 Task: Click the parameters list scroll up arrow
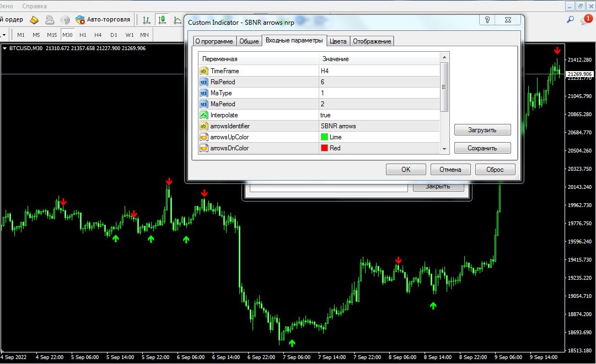[x=444, y=57]
